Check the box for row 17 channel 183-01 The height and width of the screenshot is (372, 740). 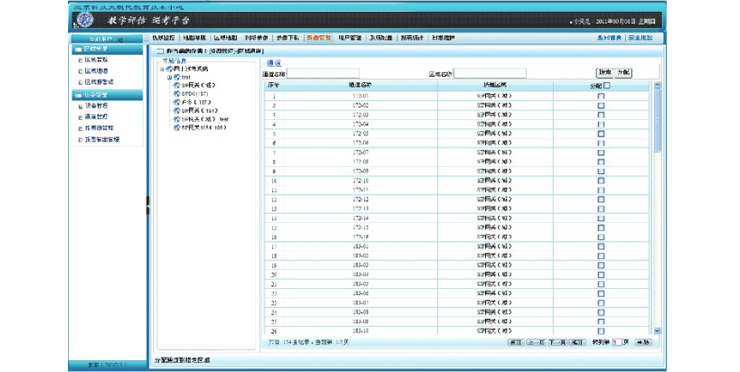click(601, 246)
